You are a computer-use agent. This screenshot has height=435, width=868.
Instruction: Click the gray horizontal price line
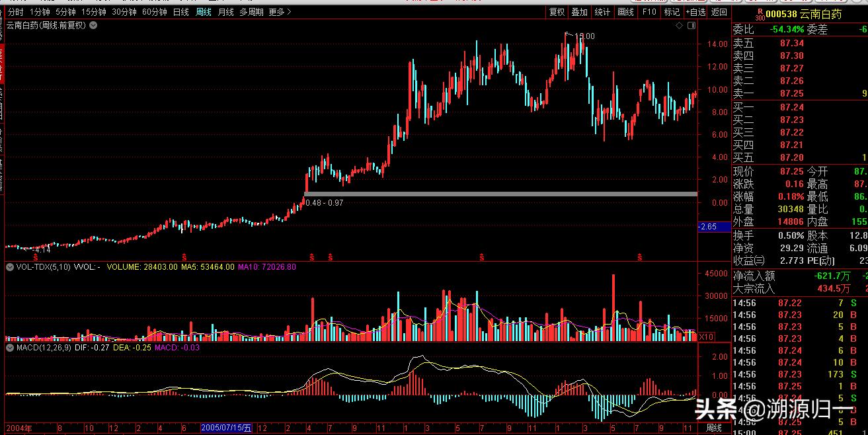pos(501,194)
